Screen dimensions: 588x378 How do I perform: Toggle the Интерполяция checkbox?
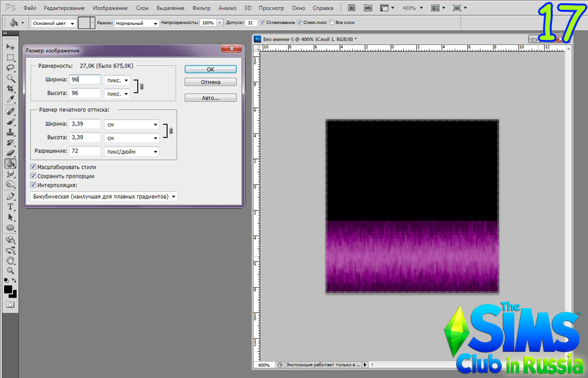pyautogui.click(x=33, y=185)
